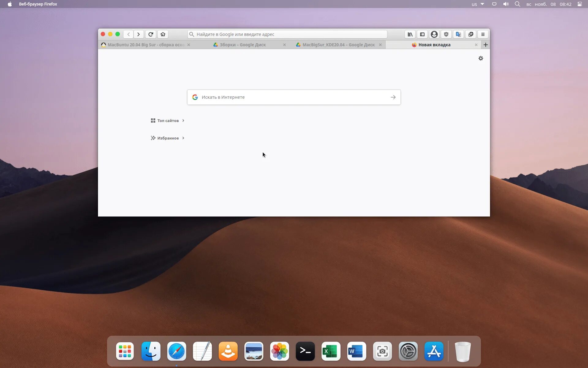Launch VLC from the dock
The height and width of the screenshot is (368, 588).
click(x=228, y=351)
